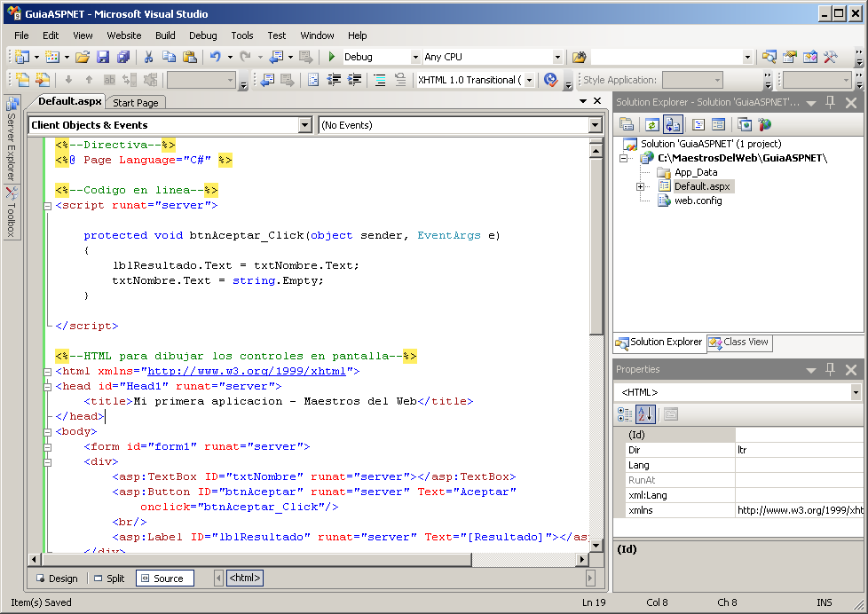The image size is (868, 614).
Task: Open the Toolbox hammer-and-wrench toolbar icon
Action: (831, 57)
